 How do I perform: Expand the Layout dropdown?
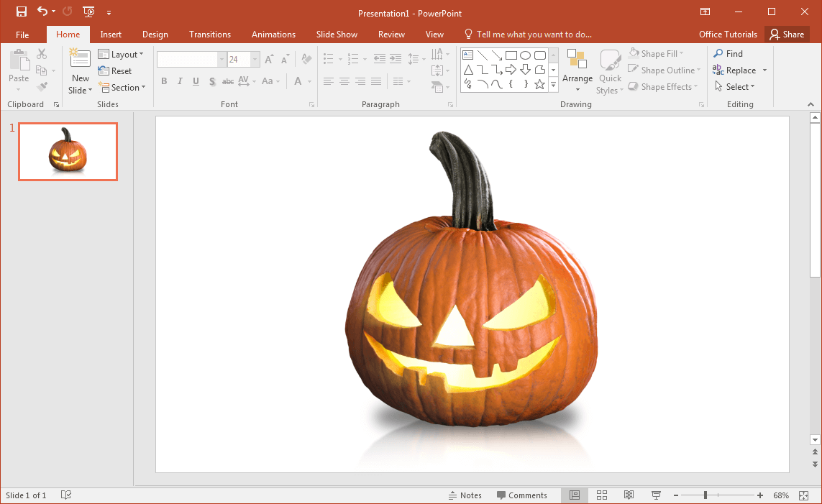[121, 55]
